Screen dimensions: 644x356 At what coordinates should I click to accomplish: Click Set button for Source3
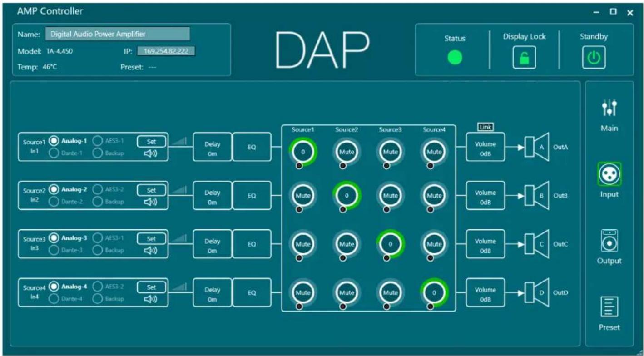click(151, 238)
